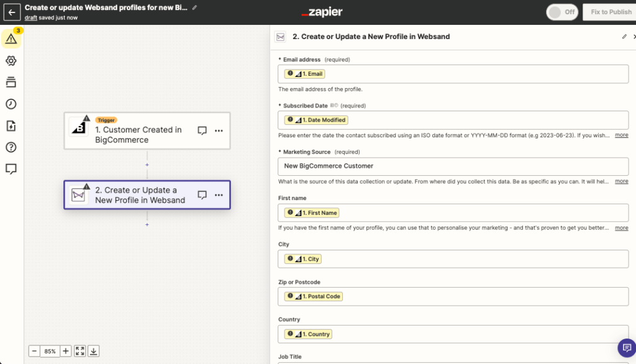Click the Marketing Source input field

[453, 166]
